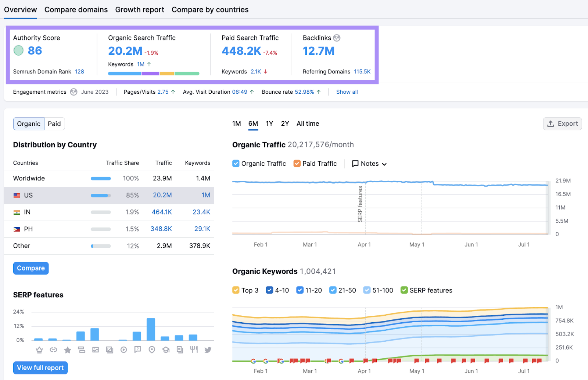Select the local pack pin SERP feature icon
Image resolution: width=588 pixels, height=380 pixels.
click(152, 350)
